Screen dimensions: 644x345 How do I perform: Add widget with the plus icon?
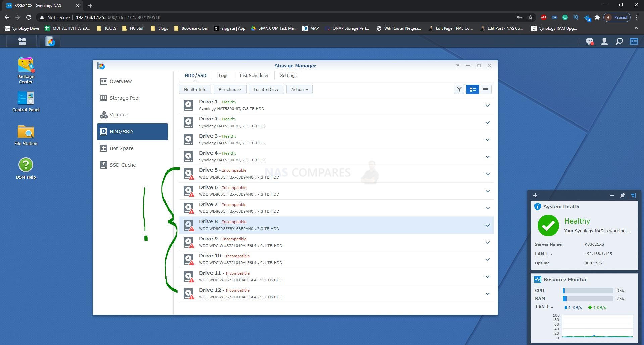click(535, 195)
